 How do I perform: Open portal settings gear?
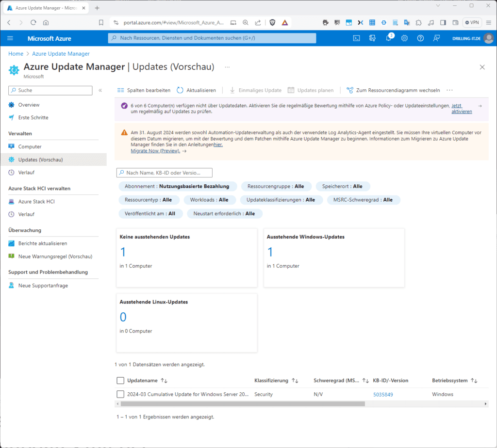click(x=404, y=38)
